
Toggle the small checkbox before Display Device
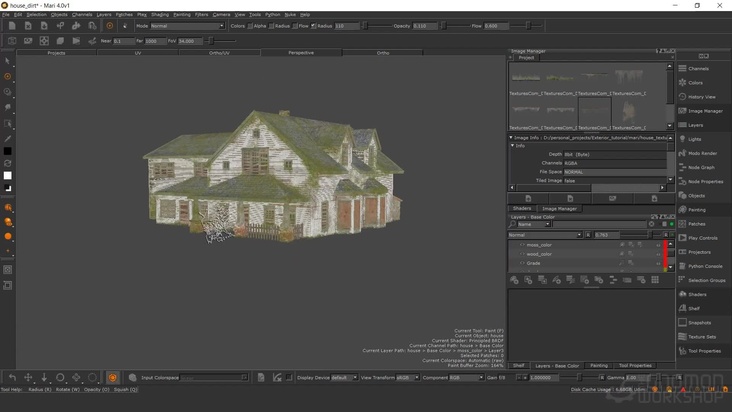point(289,377)
